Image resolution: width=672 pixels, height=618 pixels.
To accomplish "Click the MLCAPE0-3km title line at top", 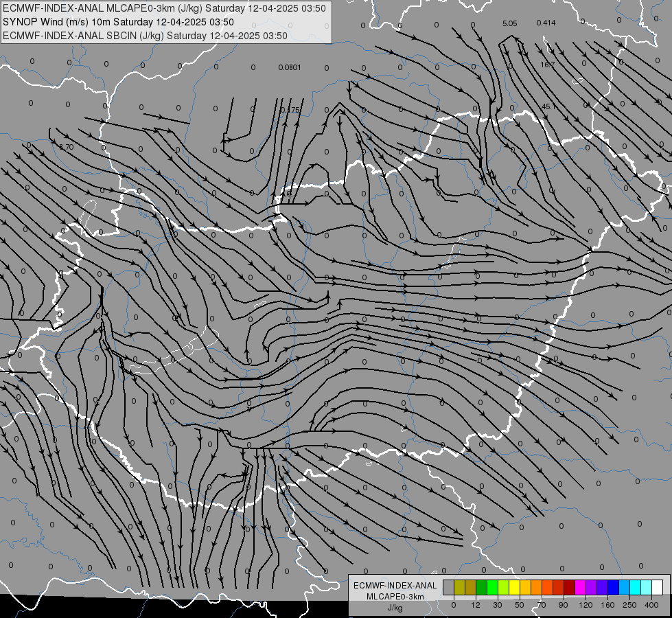I will click(164, 8).
